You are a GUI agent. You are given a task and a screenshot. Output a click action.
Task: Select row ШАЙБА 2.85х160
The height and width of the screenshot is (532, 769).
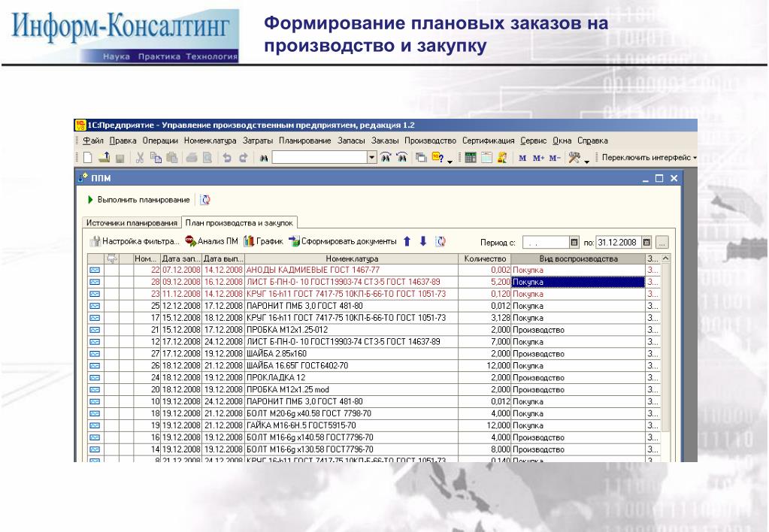point(374,353)
